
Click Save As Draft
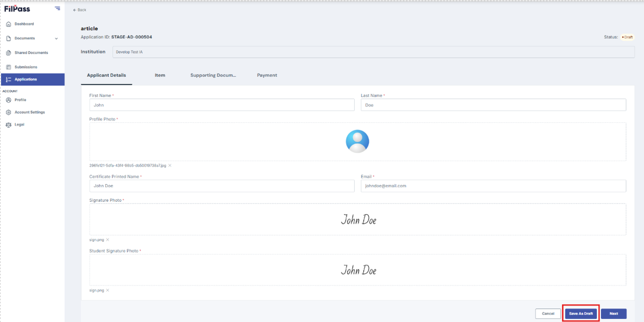581,313
